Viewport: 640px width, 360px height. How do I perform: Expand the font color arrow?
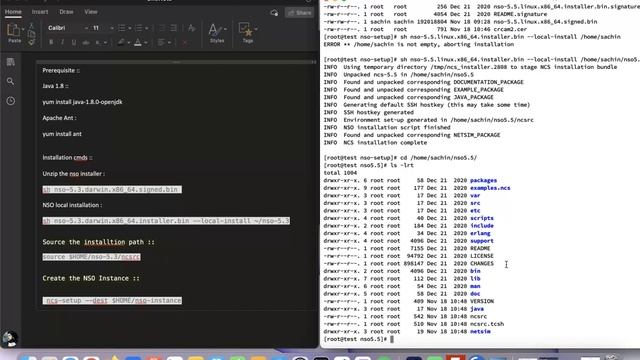[146, 42]
